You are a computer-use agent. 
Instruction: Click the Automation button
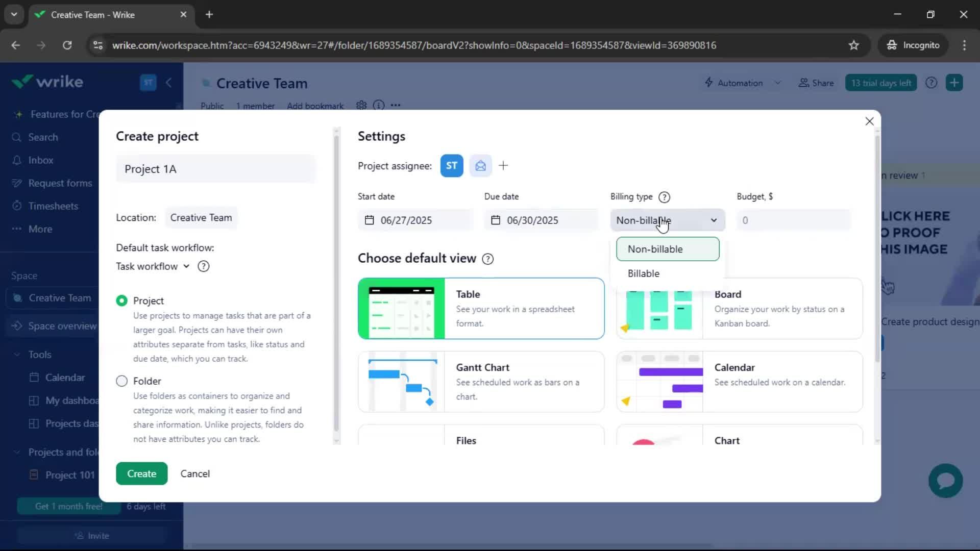(733, 83)
